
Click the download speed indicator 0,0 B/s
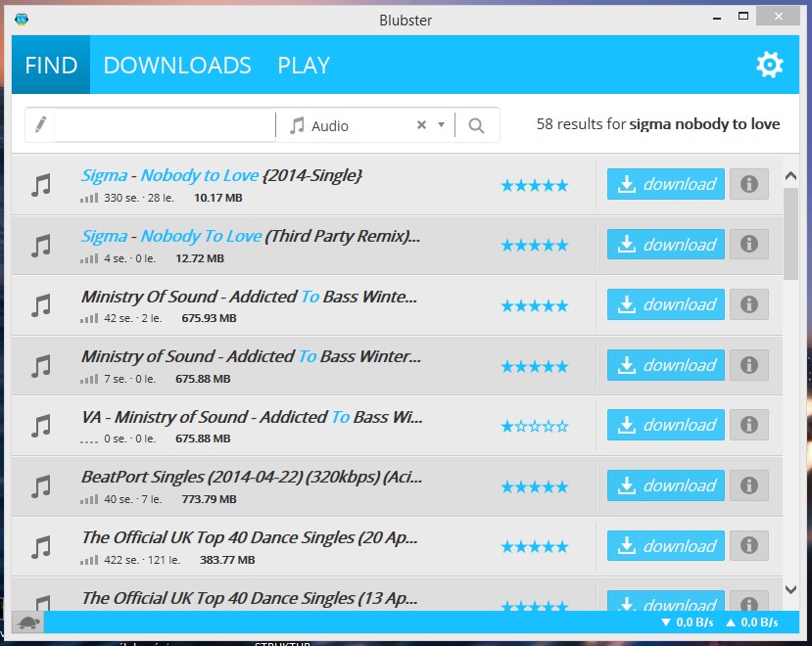(x=688, y=623)
